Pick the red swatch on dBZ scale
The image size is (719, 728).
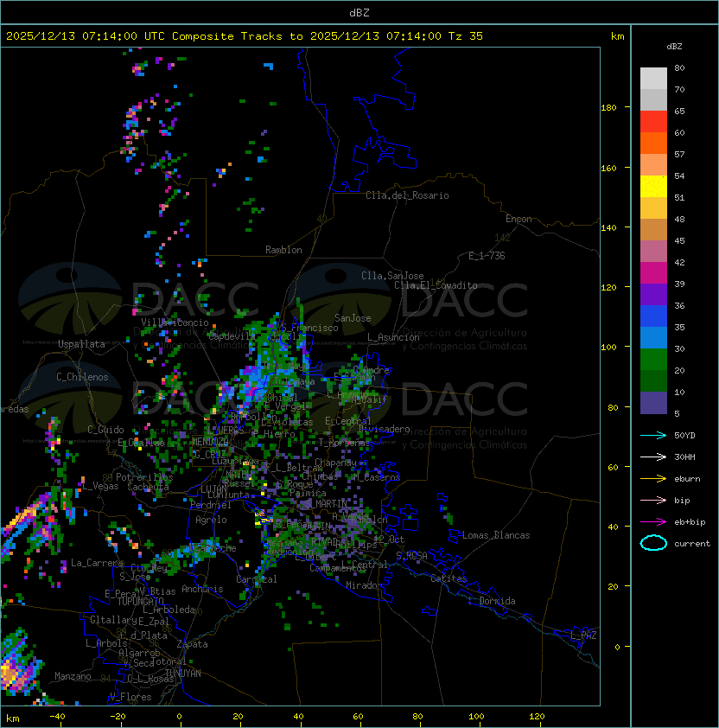[x=653, y=122]
